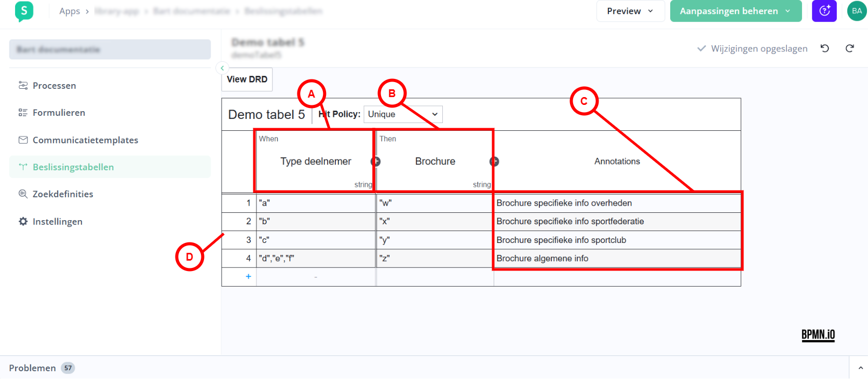Click the undo arrow icon
The image size is (868, 379).
[824, 48]
